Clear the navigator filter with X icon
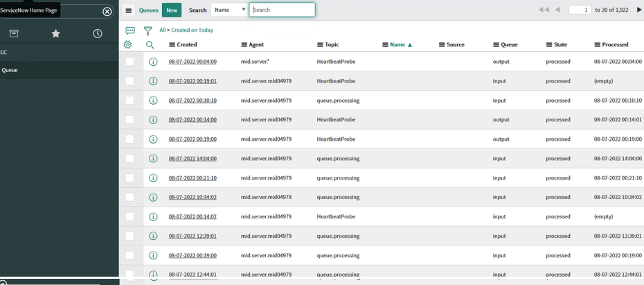 pyautogui.click(x=107, y=12)
